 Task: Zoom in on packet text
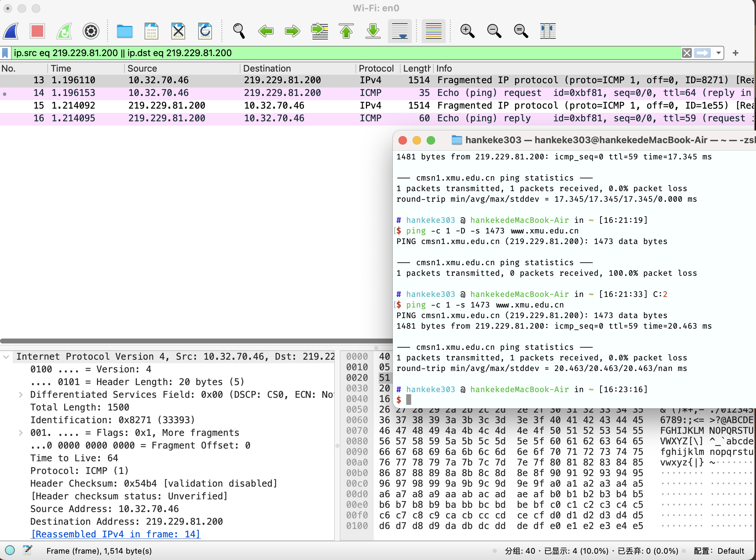(468, 31)
